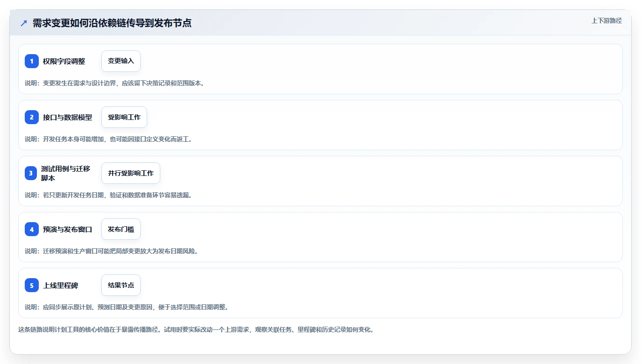Select the 接口与数据模型 step name
The width and height of the screenshot is (641, 364).
[68, 117]
